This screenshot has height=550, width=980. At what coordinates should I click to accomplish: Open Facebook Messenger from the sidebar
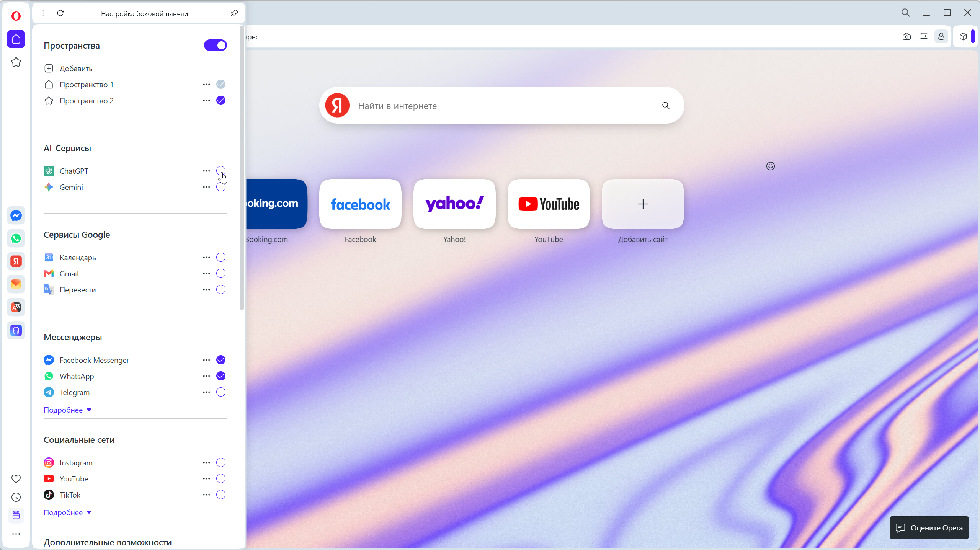pyautogui.click(x=16, y=215)
